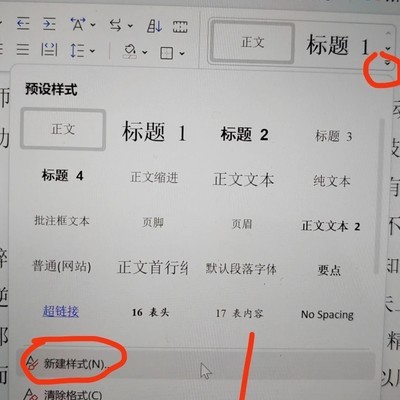
Task: Click the sort A-Z icon
Action: [x=154, y=26]
